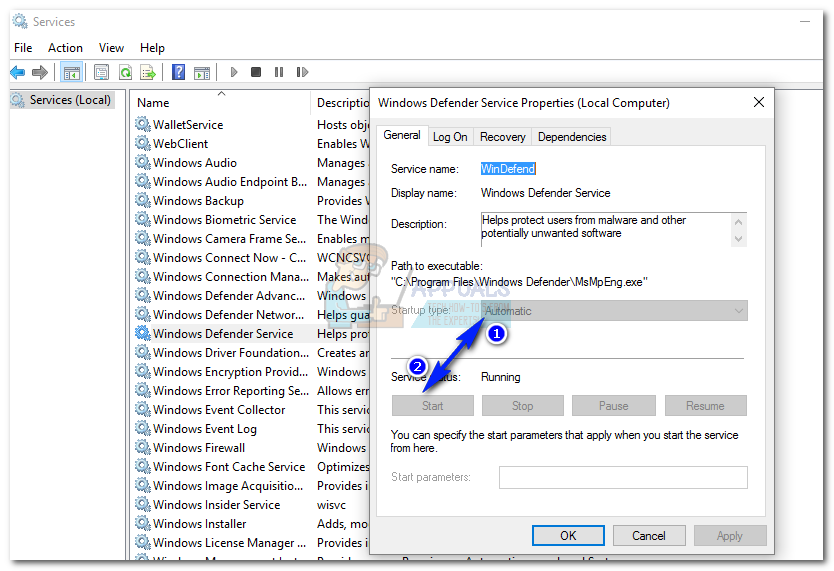Click the Pause Service toolbar icon

click(279, 72)
